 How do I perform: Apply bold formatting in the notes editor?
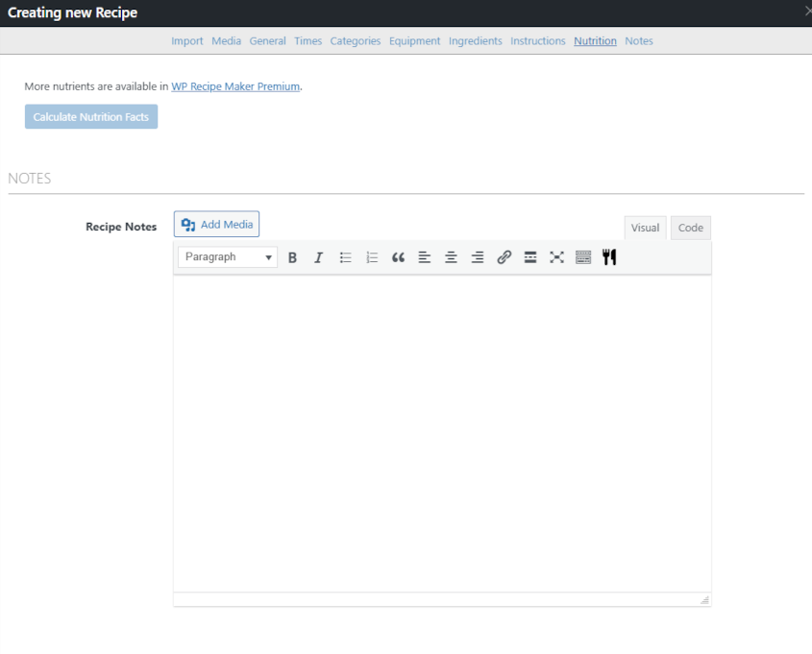click(x=292, y=256)
